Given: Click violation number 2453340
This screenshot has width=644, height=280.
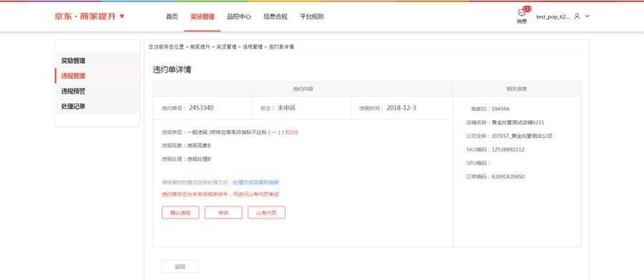Looking at the screenshot, I should coord(201,108).
